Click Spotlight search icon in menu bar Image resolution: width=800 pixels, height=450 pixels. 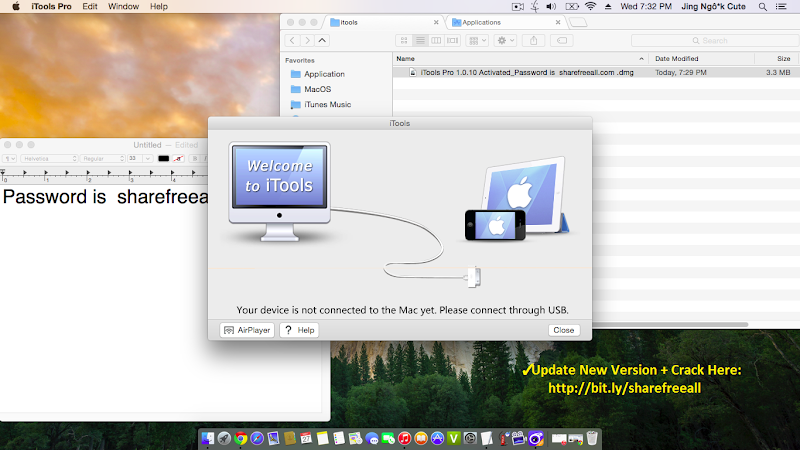tap(763, 7)
